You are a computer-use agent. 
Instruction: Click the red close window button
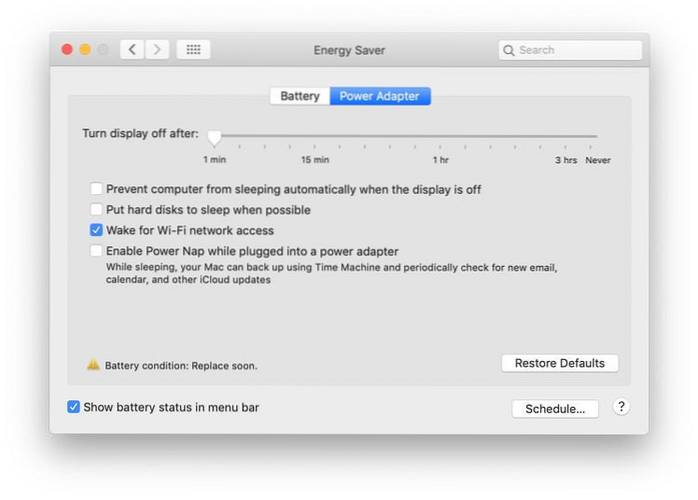(x=67, y=49)
